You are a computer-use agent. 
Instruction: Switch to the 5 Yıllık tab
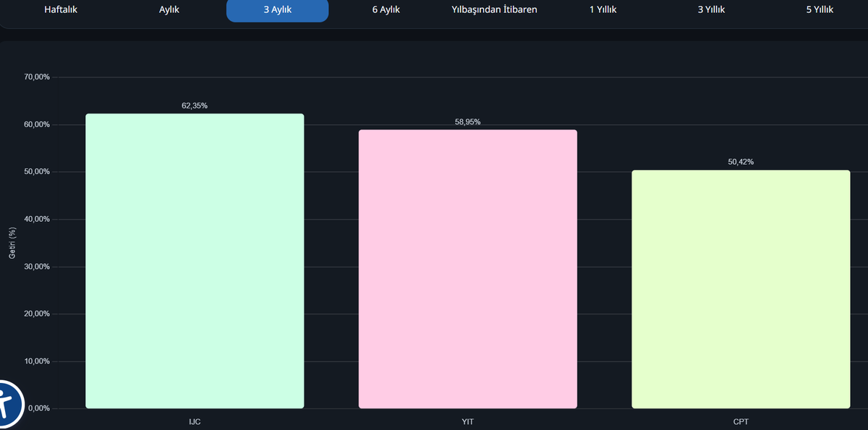coord(820,10)
